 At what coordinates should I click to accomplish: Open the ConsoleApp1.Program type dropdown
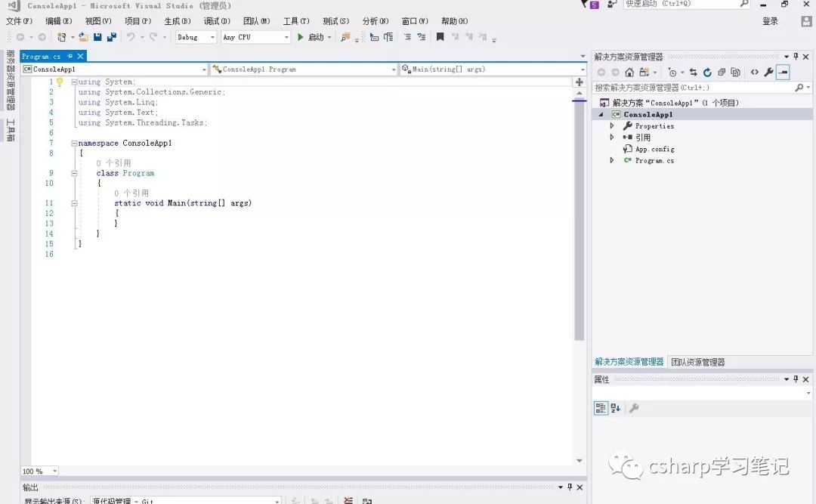(x=304, y=70)
